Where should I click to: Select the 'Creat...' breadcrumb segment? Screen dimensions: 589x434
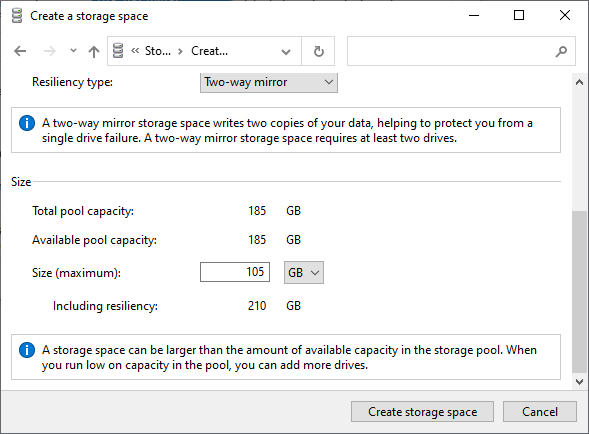[x=209, y=51]
